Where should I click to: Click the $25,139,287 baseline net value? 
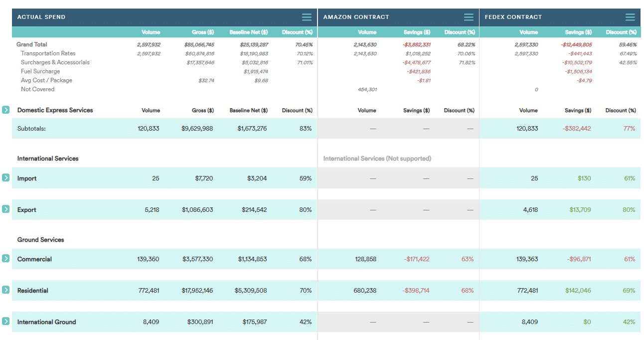[254, 44]
